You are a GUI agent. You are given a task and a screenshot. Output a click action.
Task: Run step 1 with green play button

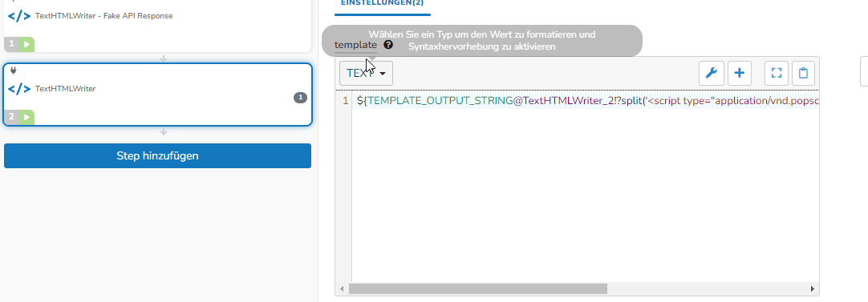27,44
